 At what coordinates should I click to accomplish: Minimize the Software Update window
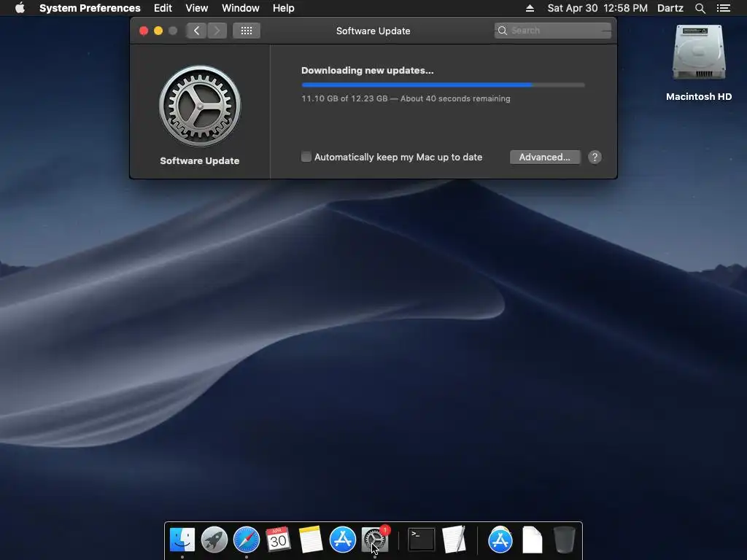[158, 31]
